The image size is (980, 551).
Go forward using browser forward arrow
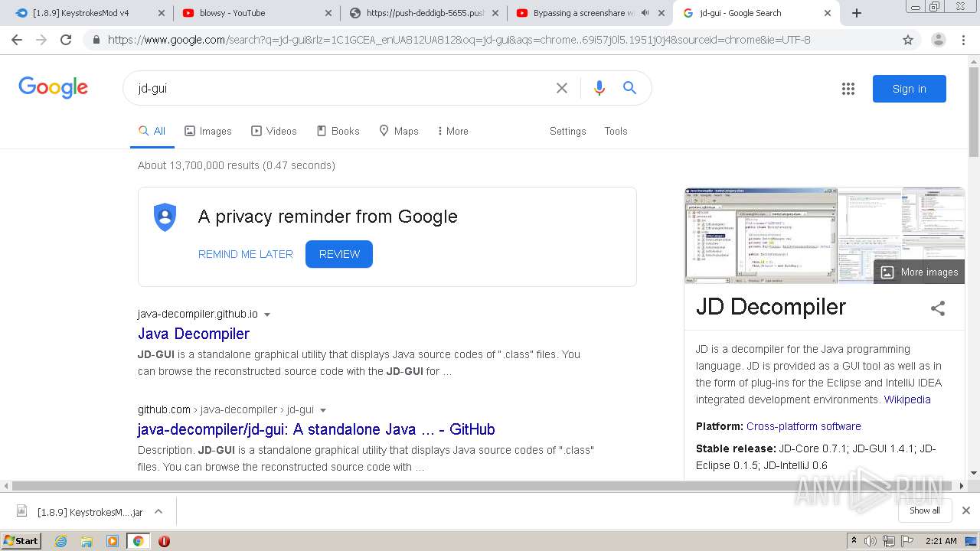tap(41, 40)
